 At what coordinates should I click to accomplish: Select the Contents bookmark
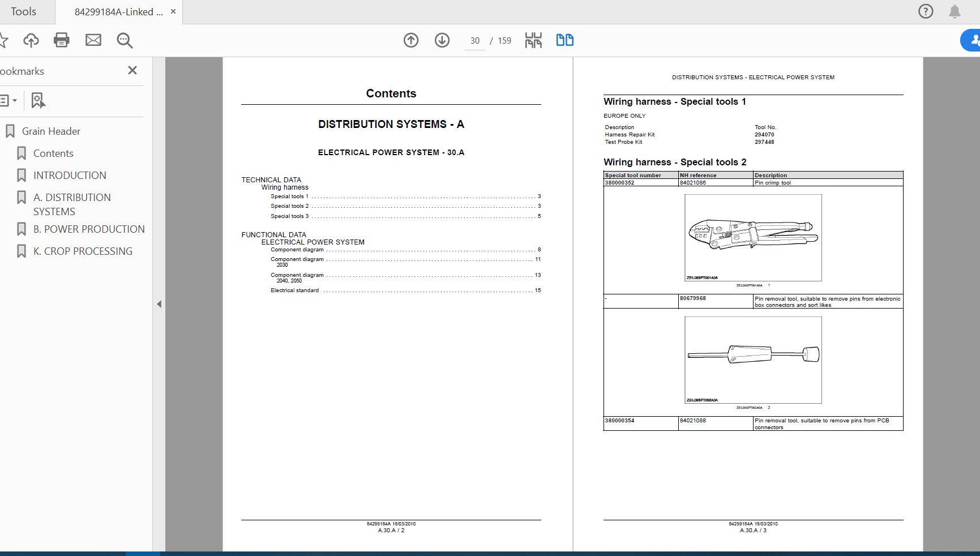[x=54, y=153]
